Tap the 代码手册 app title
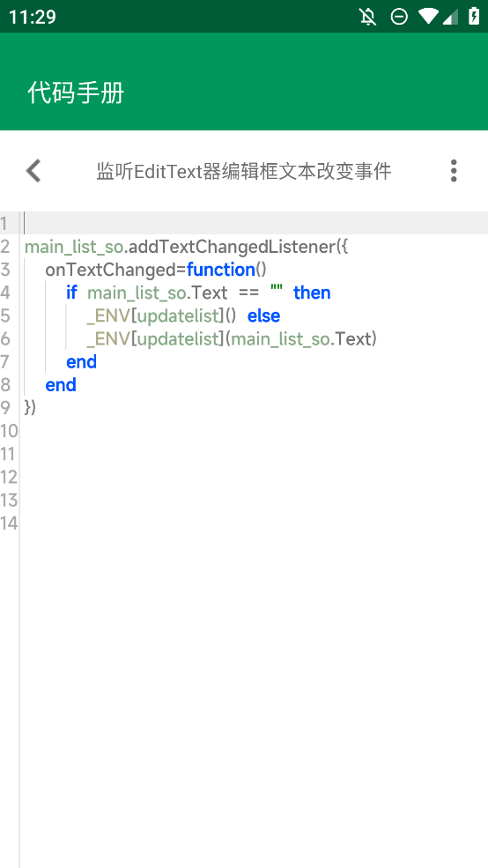 (76, 93)
